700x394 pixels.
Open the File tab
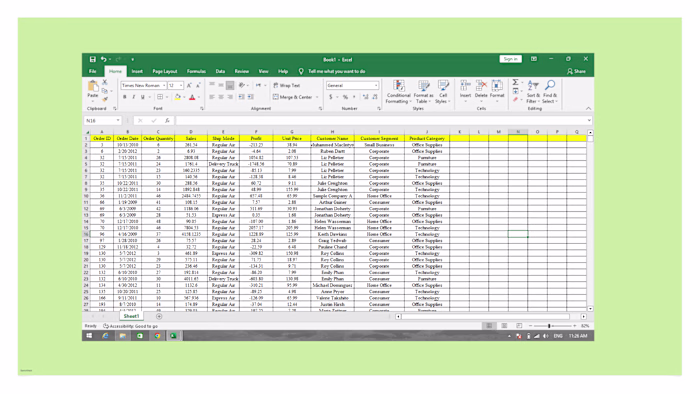(92, 71)
